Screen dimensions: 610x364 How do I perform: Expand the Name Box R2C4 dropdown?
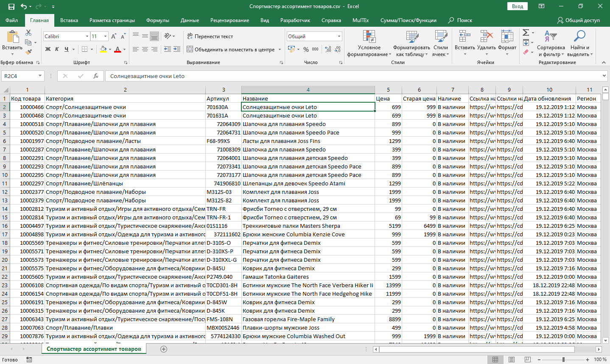coord(40,76)
